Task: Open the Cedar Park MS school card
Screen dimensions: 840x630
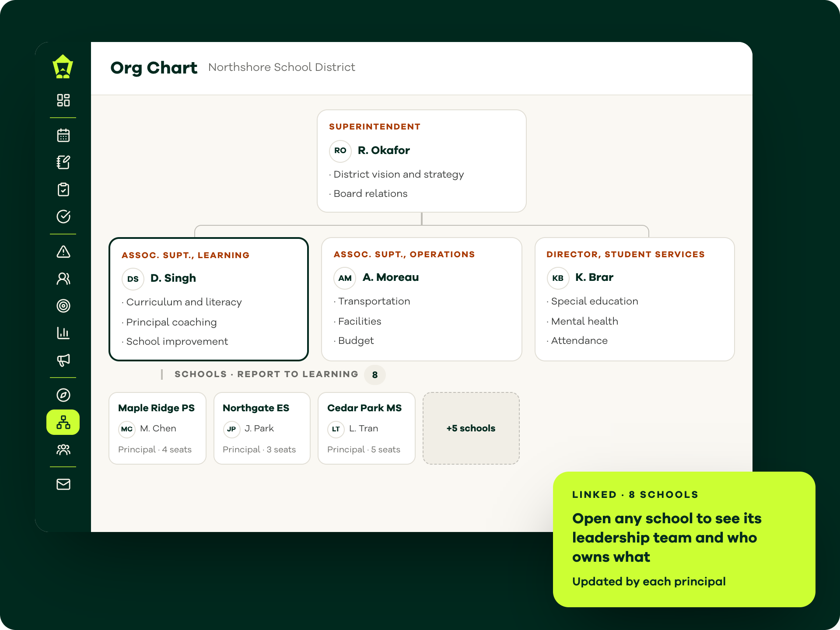Action: coord(367,428)
